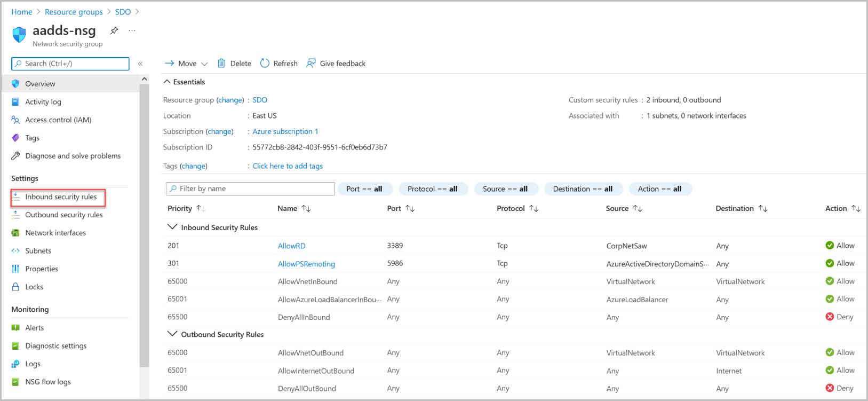Open the Protocol == all filter
Screen dimensions: 868x401
pos(433,189)
